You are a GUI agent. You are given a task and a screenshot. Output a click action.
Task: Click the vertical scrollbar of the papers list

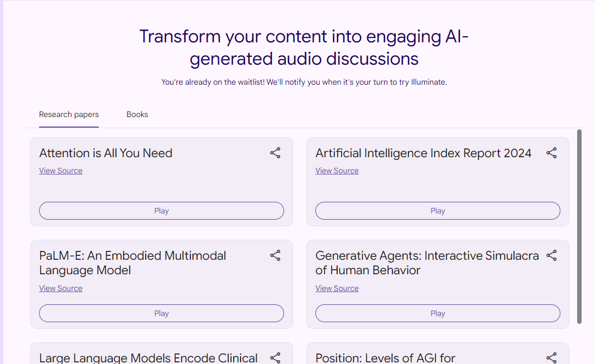coord(579,226)
